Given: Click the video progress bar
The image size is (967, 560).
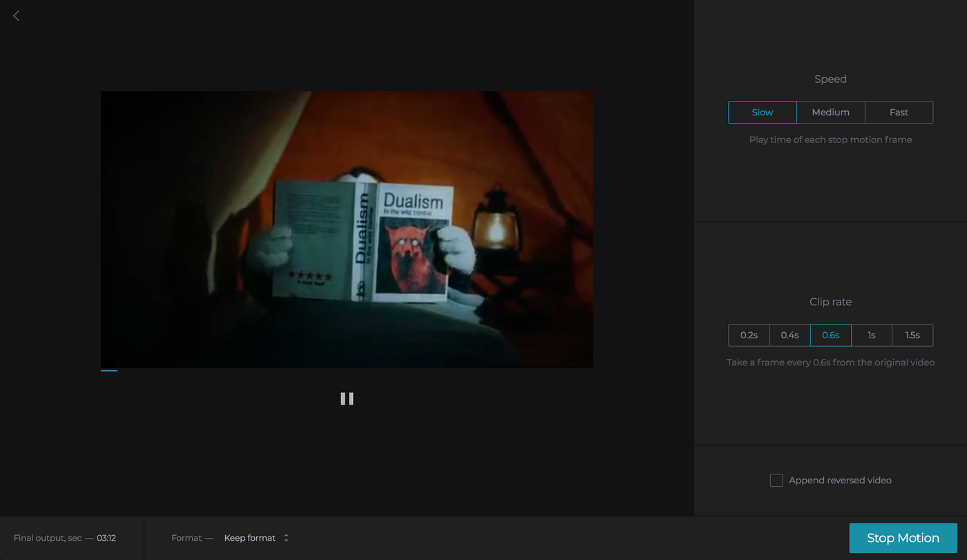Looking at the screenshot, I should 347,371.
